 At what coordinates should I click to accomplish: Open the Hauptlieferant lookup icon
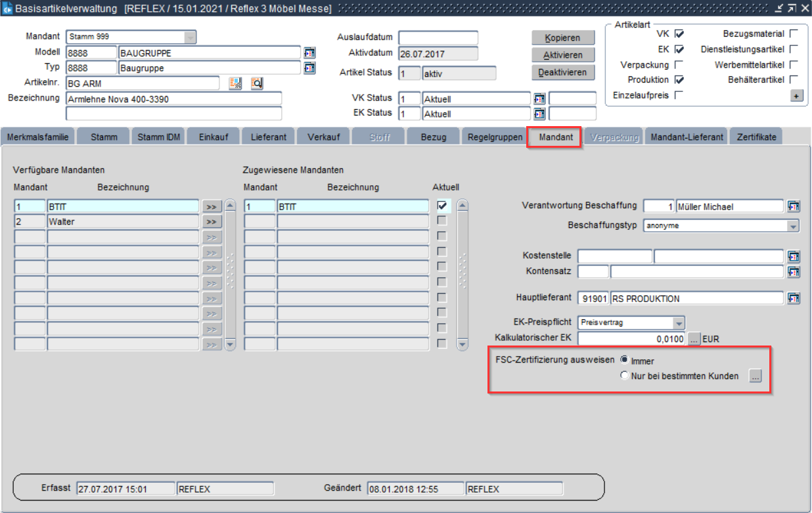794,298
